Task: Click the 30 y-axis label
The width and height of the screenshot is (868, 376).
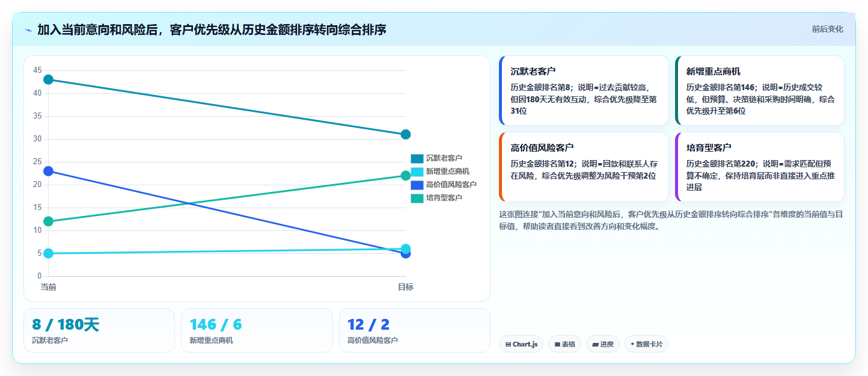Action: 37,139
